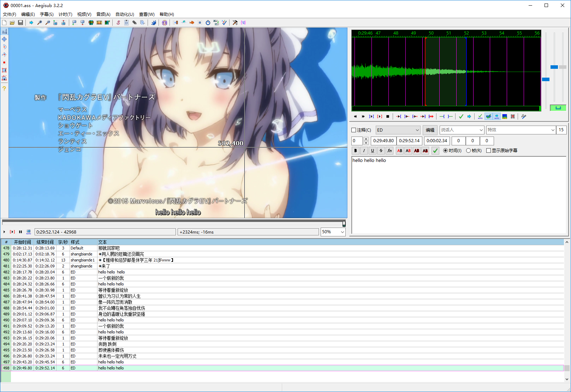The image size is (571, 392).
Task: Open a subtitles file via toolbar
Action: (12, 23)
